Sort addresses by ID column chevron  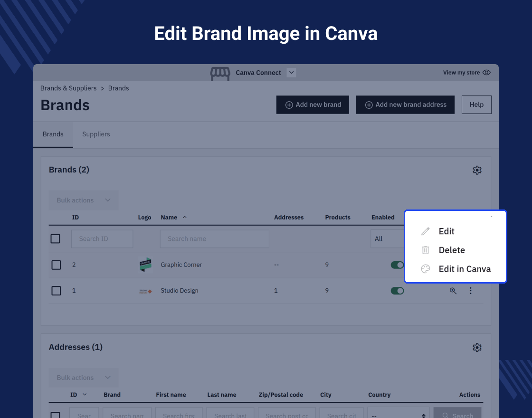click(85, 395)
